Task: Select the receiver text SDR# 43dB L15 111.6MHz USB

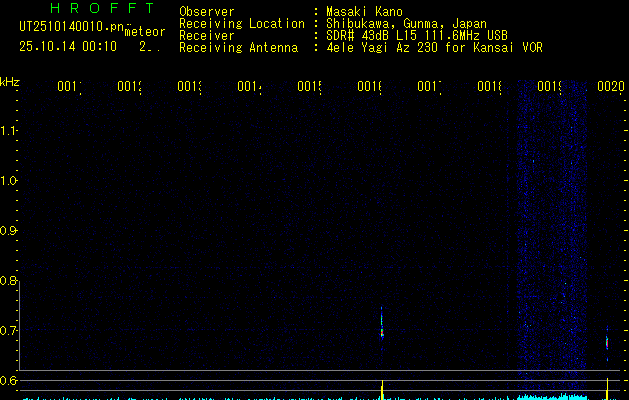Action: pyautogui.click(x=417, y=36)
